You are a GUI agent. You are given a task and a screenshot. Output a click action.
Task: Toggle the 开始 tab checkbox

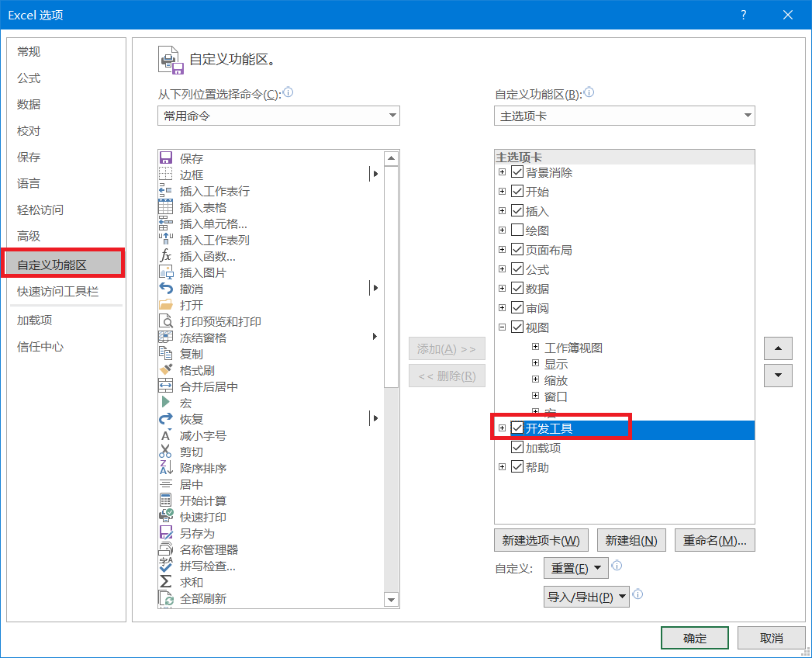tap(517, 191)
